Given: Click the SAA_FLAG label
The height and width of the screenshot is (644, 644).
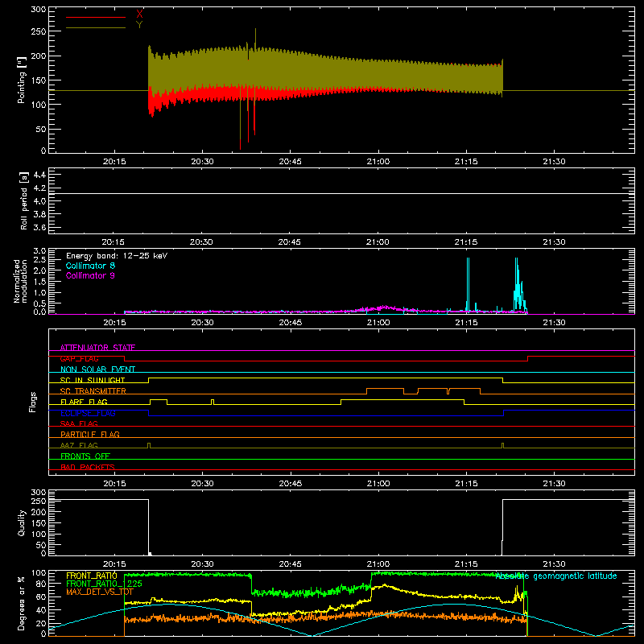Looking at the screenshot, I should click(79, 423).
